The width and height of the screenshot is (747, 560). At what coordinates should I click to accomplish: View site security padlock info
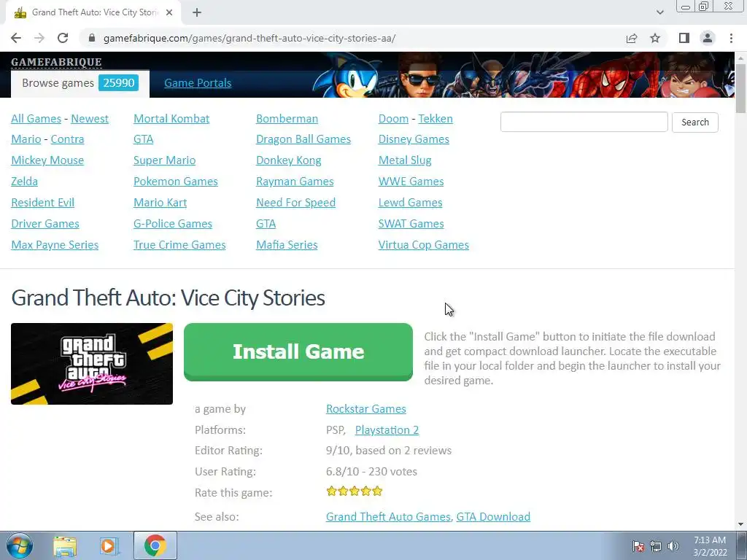coord(92,38)
